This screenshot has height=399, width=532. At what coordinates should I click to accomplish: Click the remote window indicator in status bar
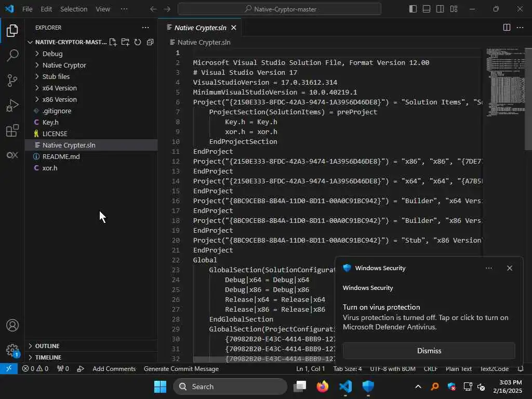tap(9, 368)
